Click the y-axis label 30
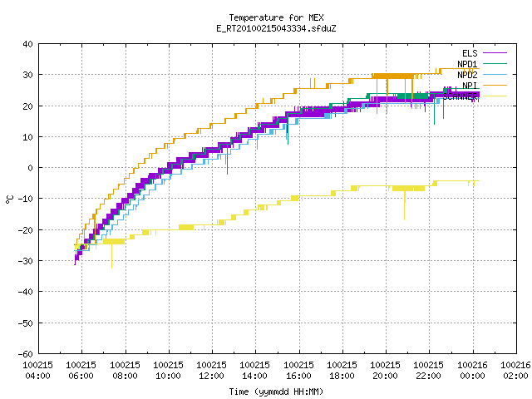This screenshot has width=532, height=399. click(x=27, y=75)
